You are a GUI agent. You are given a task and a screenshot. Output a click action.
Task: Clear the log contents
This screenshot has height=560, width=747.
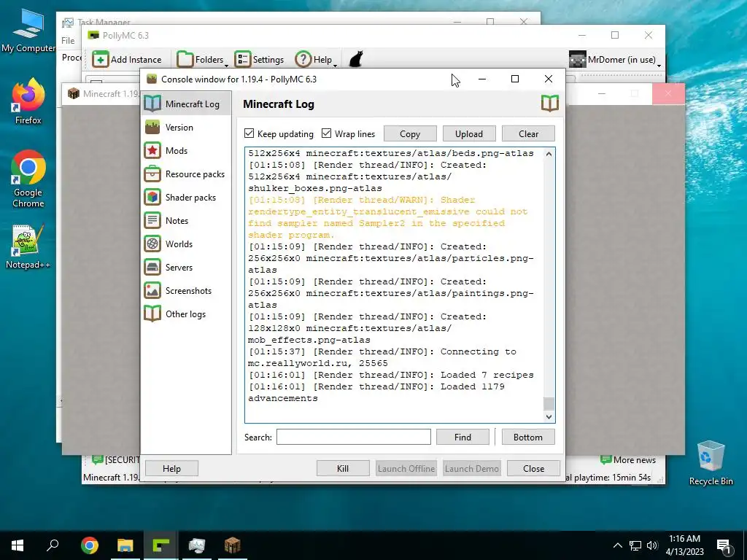pyautogui.click(x=528, y=134)
